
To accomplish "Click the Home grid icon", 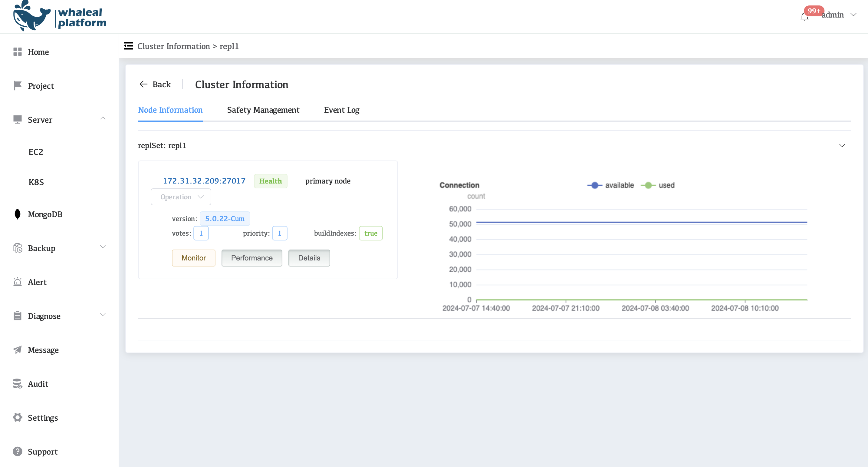I will (x=17, y=51).
